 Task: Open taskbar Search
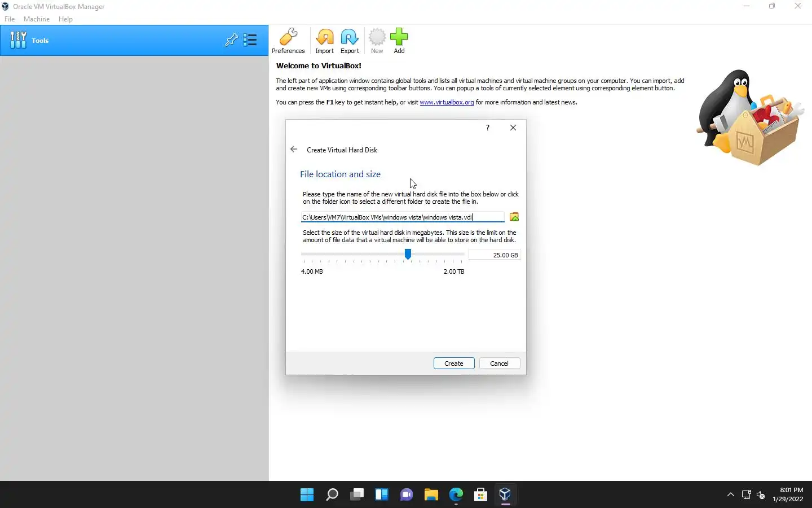332,495
